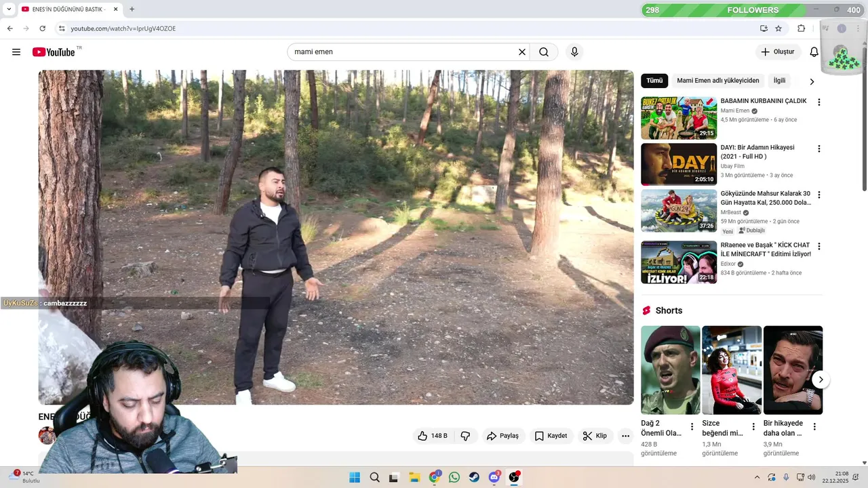Open the 'Dağ 2 Önemli Ola...' short
The image size is (868, 488).
pyautogui.click(x=671, y=370)
